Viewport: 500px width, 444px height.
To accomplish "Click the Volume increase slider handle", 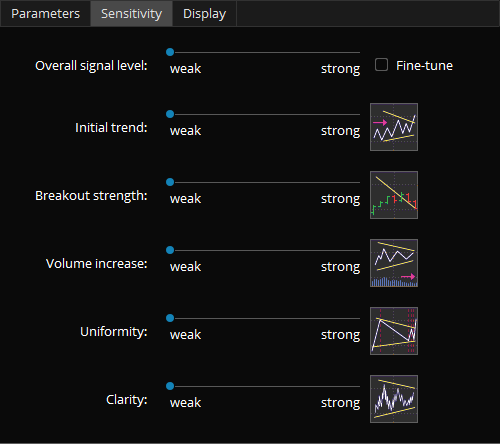I will (x=170, y=250).
